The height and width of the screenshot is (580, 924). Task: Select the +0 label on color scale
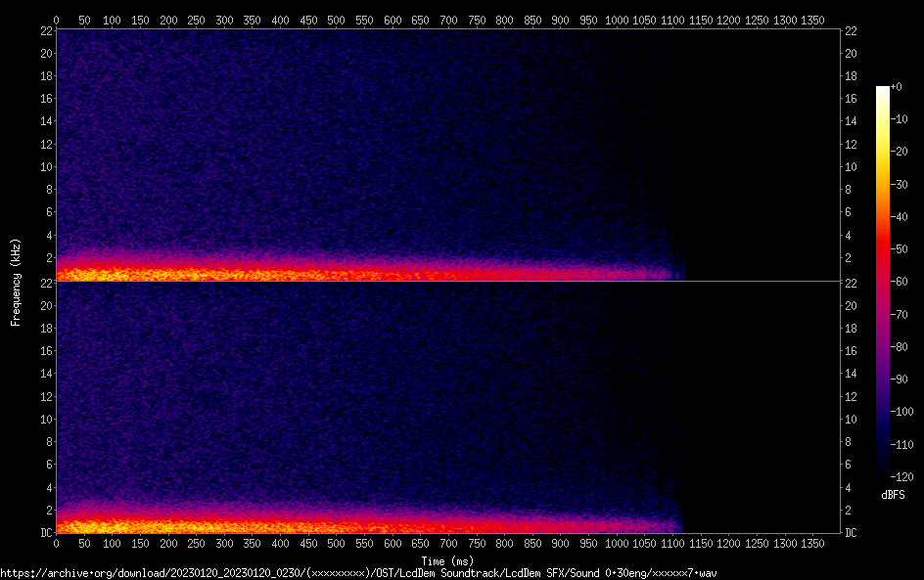point(898,87)
